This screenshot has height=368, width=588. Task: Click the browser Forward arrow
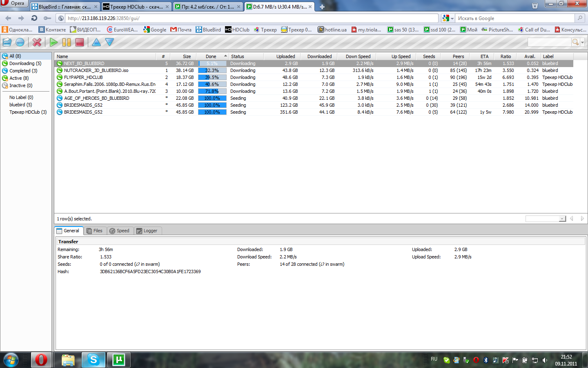pyautogui.click(x=21, y=18)
